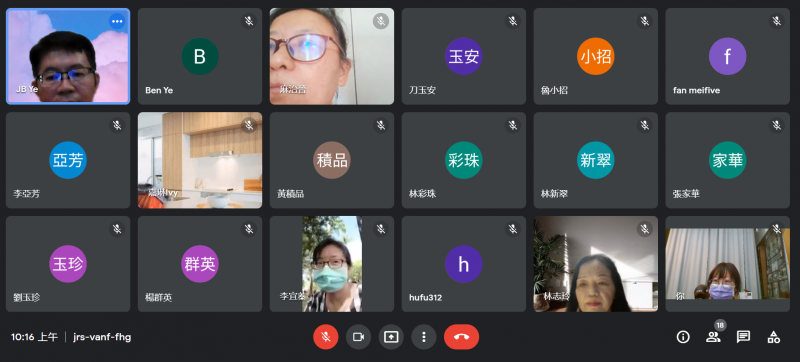Click the name label 'fan meifive'
The height and width of the screenshot is (362, 800).
coord(696,90)
